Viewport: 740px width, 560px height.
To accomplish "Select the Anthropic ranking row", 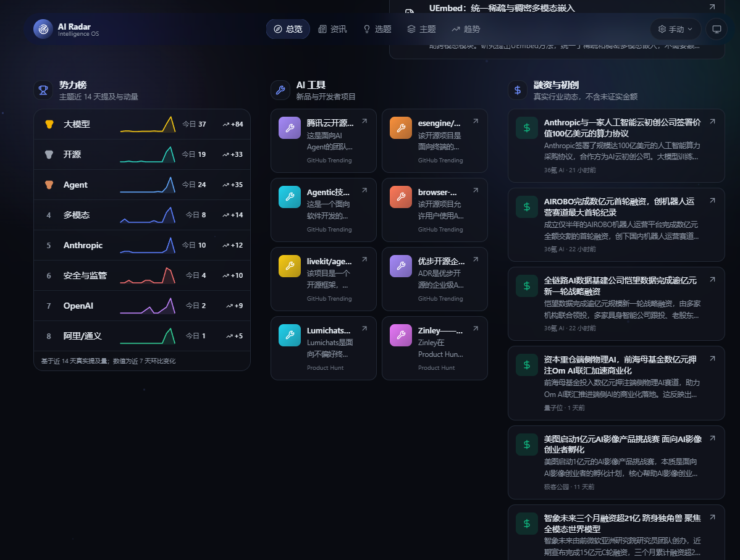I will tap(142, 245).
